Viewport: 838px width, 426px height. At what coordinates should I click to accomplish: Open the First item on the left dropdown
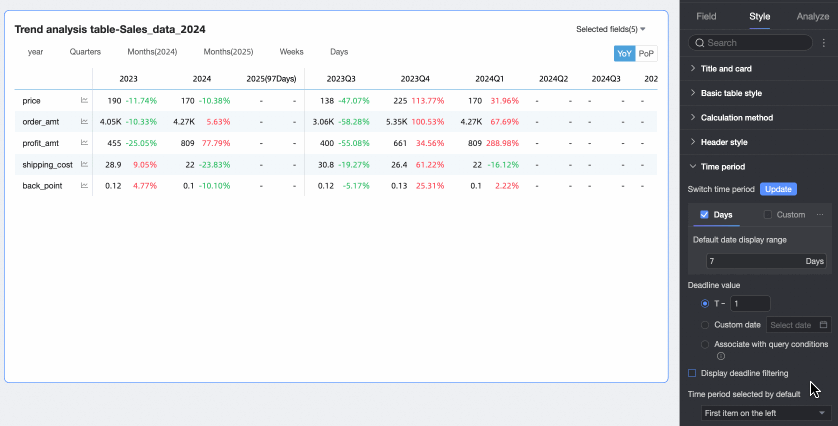point(765,413)
